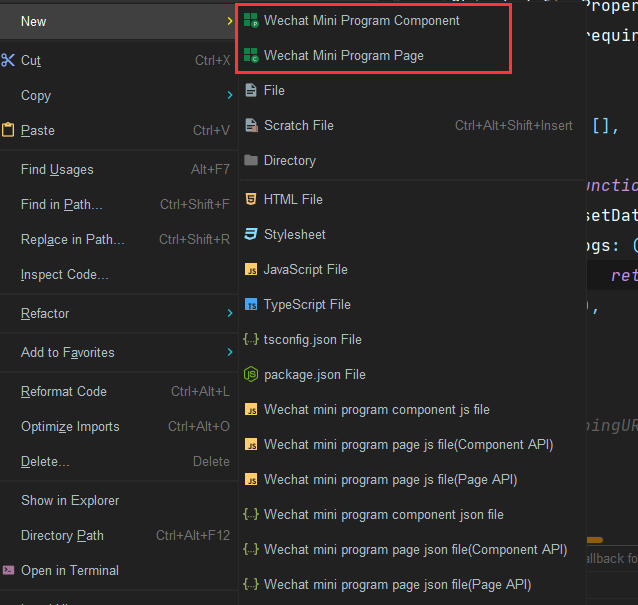Open the Refactor menu entry
Image resolution: width=638 pixels, height=605 pixels.
pyautogui.click(x=118, y=313)
